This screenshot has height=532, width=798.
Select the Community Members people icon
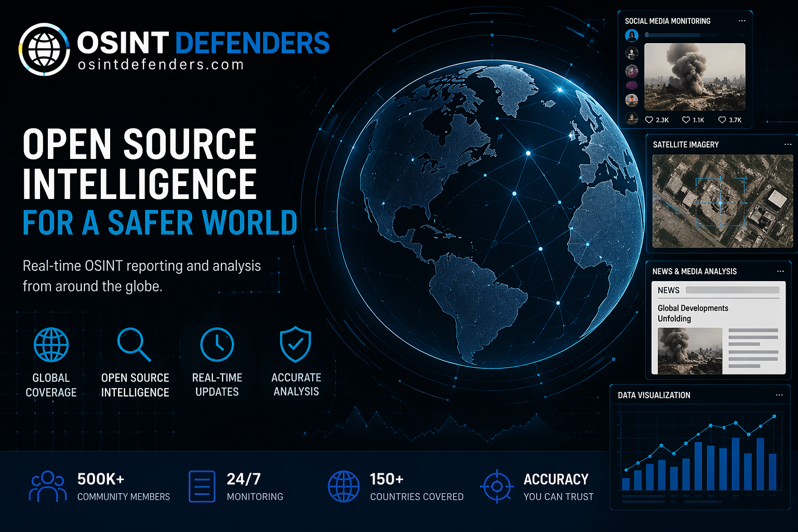click(47, 486)
